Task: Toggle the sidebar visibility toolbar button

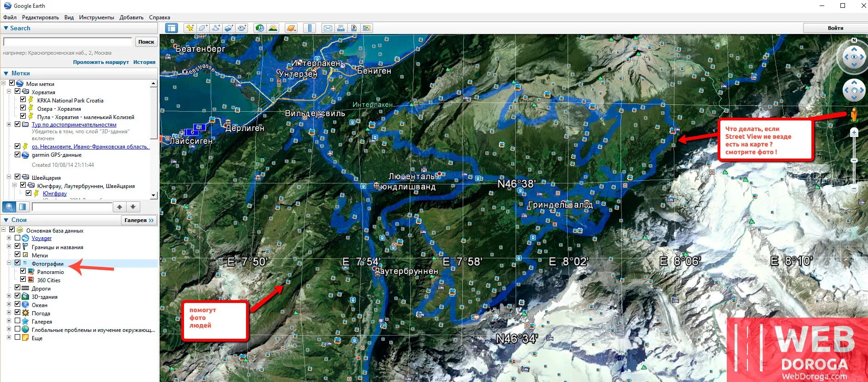Action: coord(172,28)
